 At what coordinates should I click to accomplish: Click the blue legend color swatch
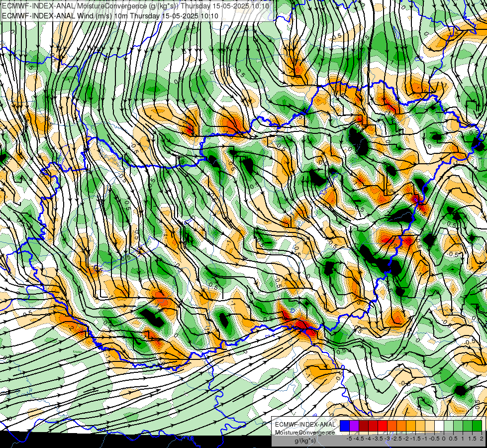pyautogui.click(x=345, y=426)
